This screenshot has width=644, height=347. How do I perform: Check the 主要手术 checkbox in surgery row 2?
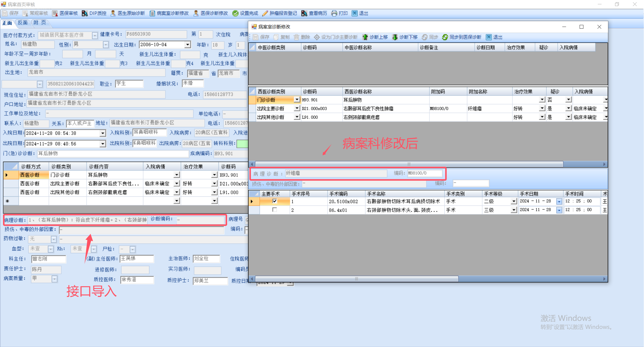coord(275,210)
